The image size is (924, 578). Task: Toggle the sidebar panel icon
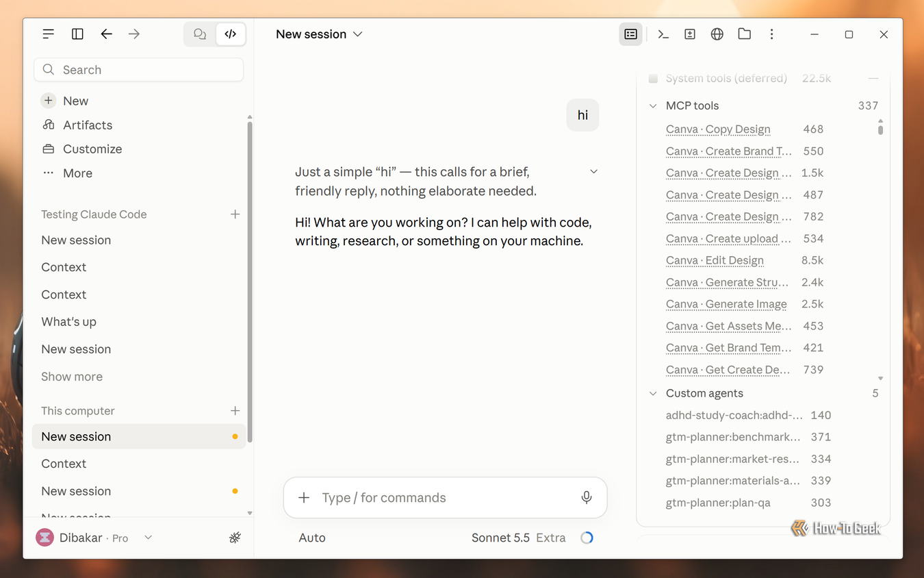click(x=77, y=34)
